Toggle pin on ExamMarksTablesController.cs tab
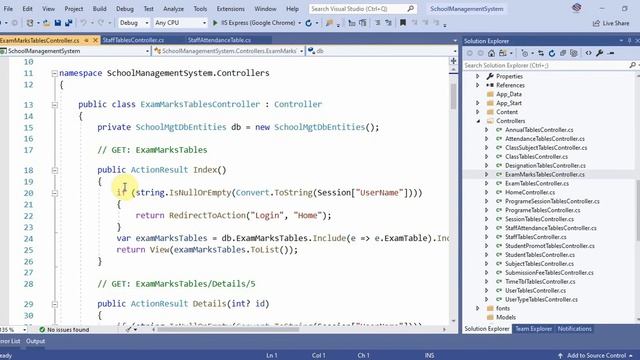Screen dimensions: 640x360 [x=87, y=40]
